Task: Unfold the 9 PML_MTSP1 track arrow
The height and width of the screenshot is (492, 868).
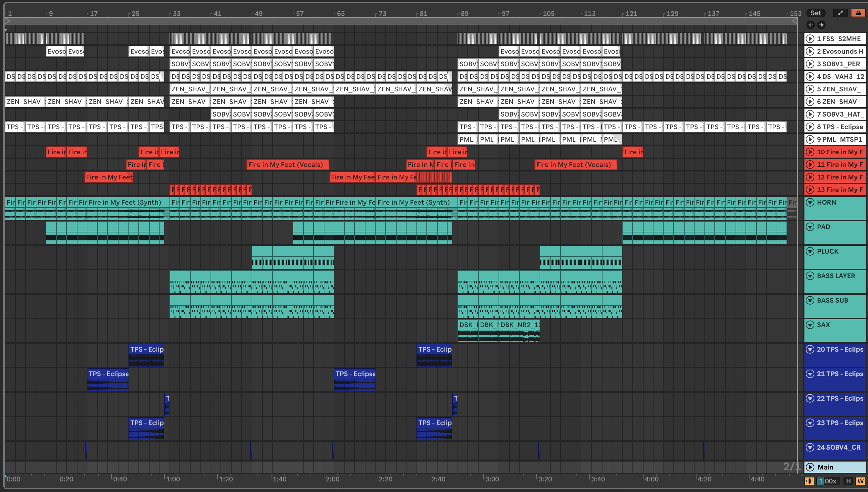Action: 810,140
